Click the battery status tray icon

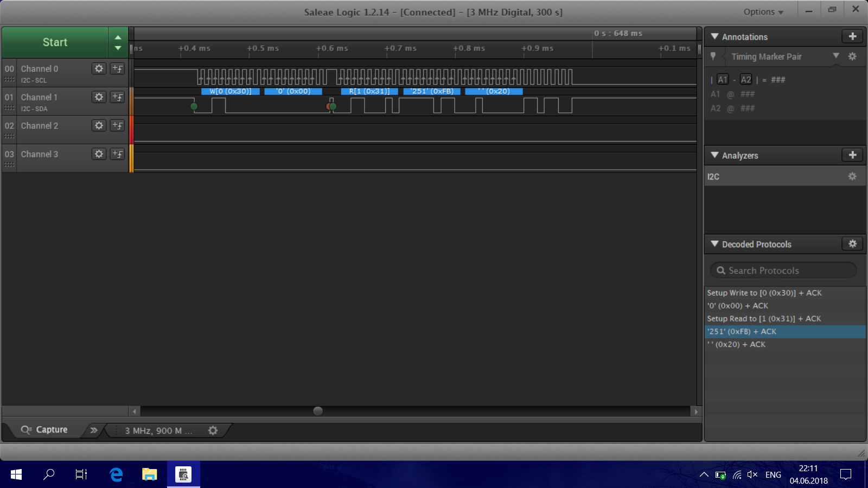pos(720,475)
